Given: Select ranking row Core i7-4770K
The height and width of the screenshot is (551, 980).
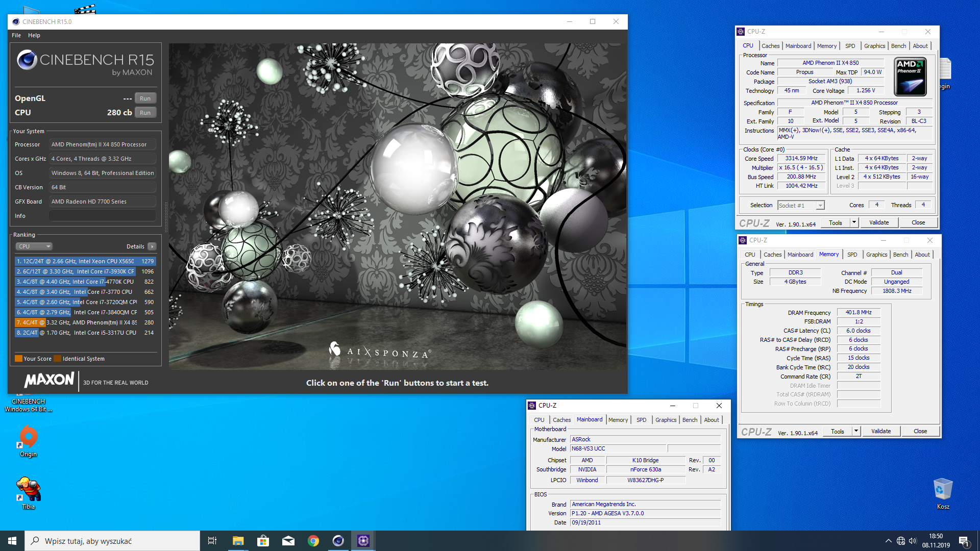Looking at the screenshot, I should tap(85, 282).
